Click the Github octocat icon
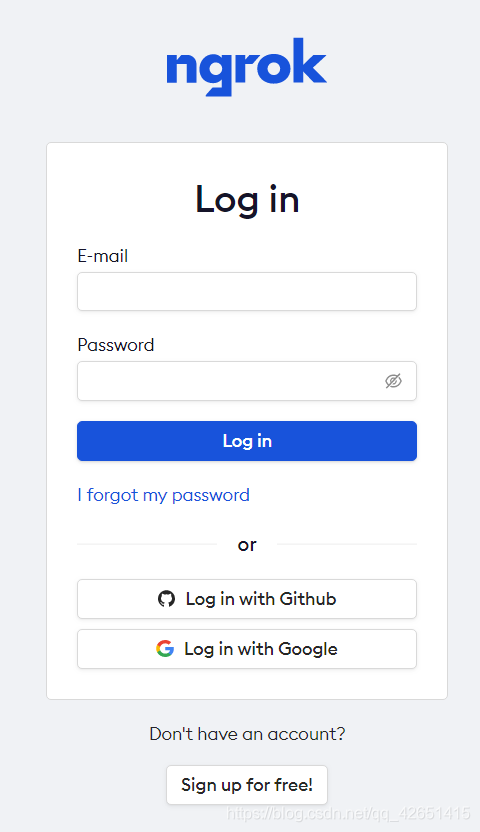Image resolution: width=480 pixels, height=832 pixels. coord(167,599)
